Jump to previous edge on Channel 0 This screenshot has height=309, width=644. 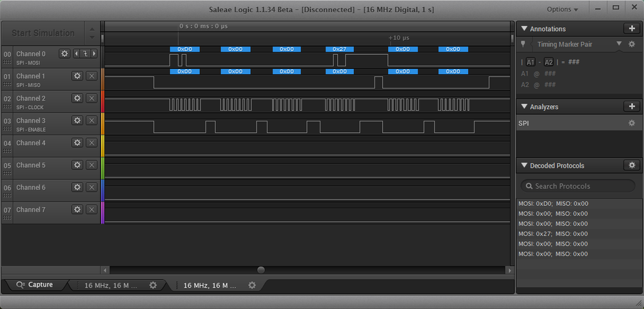(x=77, y=54)
